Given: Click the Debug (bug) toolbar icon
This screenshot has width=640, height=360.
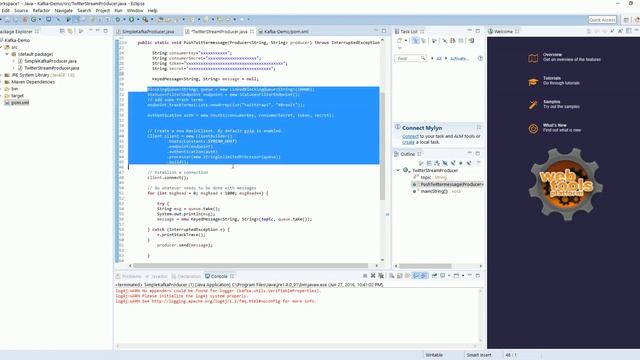Looking at the screenshot, I should point(118,19).
